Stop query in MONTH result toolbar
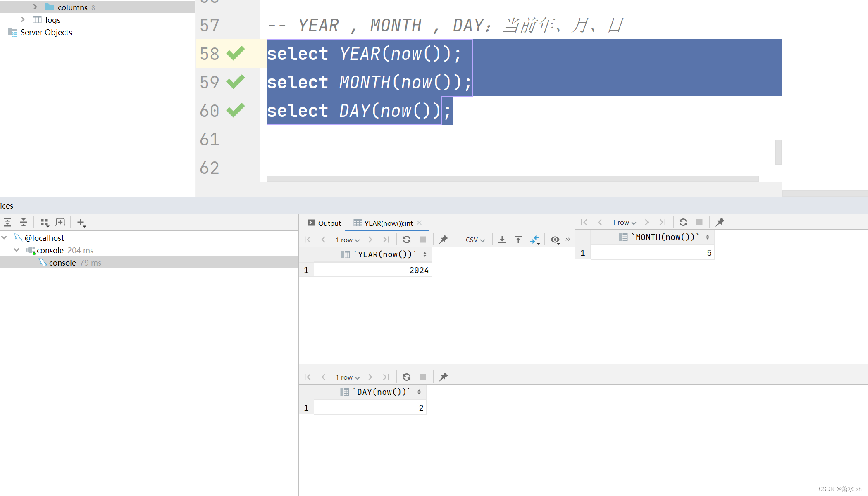This screenshot has height=496, width=868. [x=699, y=222]
